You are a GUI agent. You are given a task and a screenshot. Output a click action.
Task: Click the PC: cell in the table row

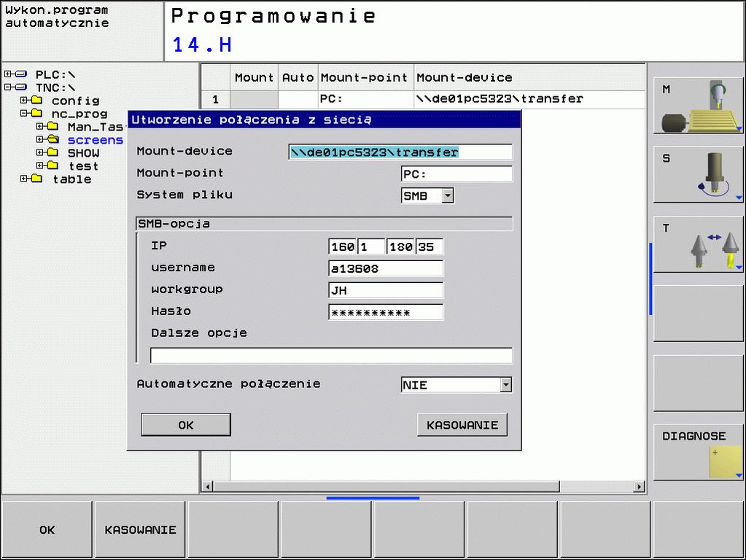point(365,99)
